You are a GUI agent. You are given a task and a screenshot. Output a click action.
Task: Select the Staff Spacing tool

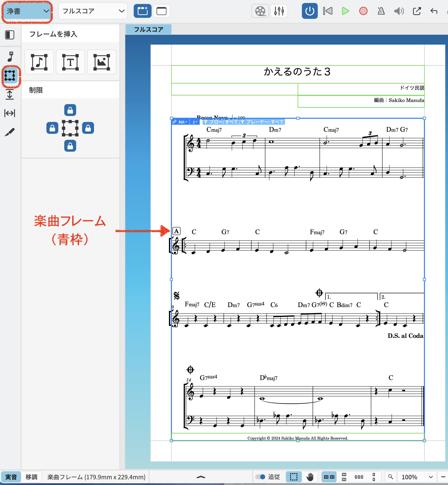pos(10,94)
